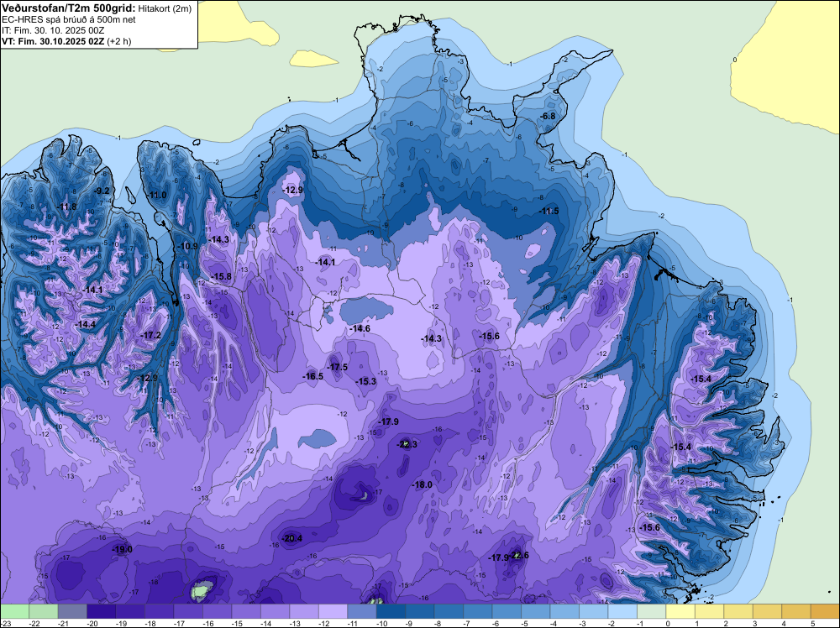Click the -11.5 temperature label
Screen dimensions: 840x628
(549, 211)
